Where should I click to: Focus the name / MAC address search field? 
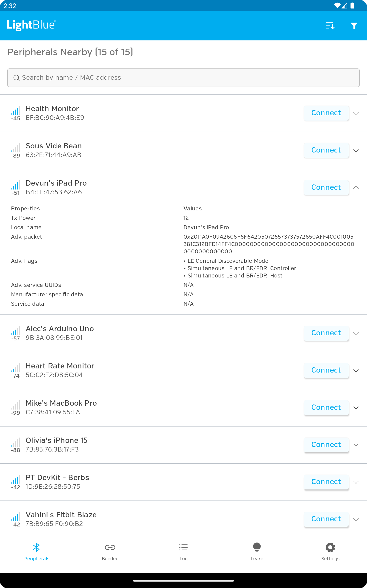pos(183,78)
